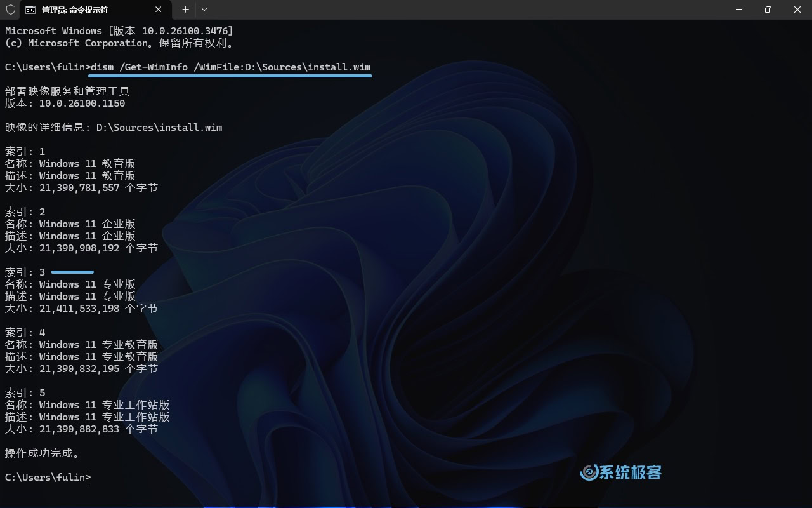Viewport: 812px width, 508px height.
Task: Click the final C:\Users\fulin> prompt
Action: [48, 478]
